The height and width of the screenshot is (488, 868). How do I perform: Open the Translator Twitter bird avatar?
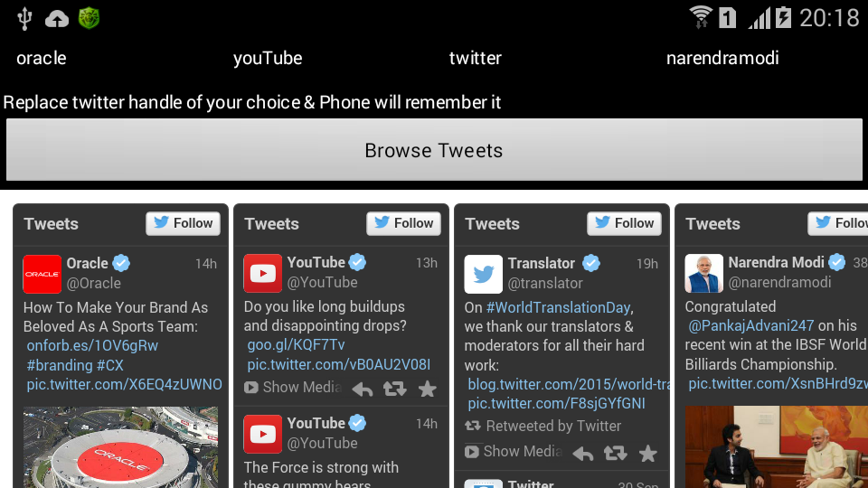pos(483,274)
